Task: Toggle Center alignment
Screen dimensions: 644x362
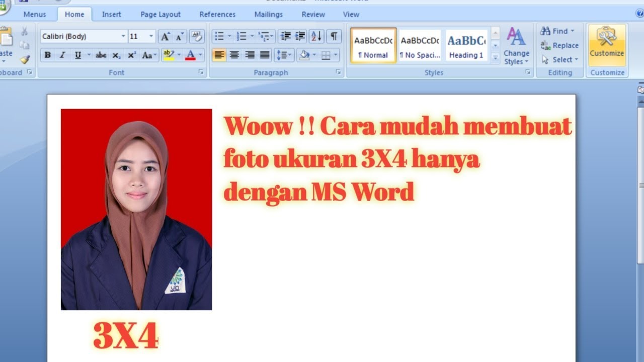Action: (x=234, y=55)
